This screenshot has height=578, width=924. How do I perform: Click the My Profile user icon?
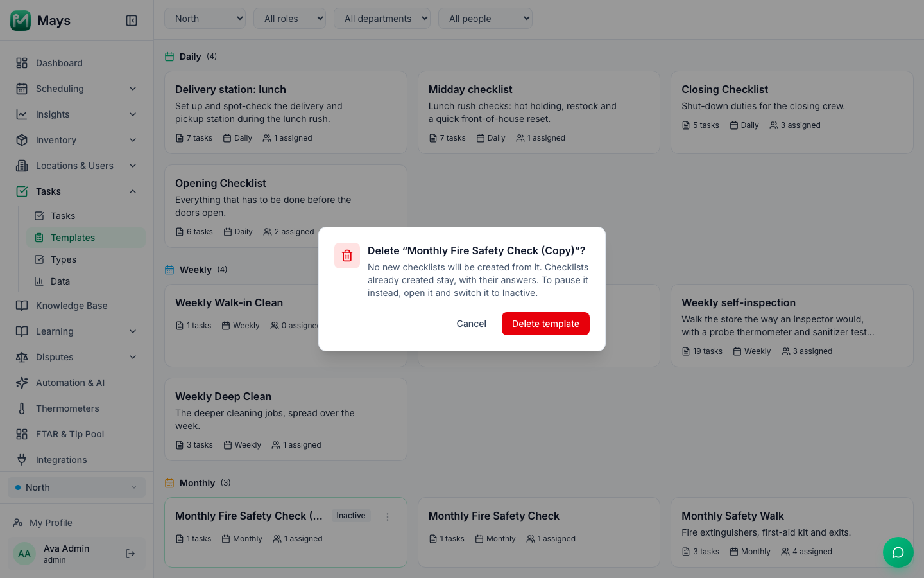(18, 523)
